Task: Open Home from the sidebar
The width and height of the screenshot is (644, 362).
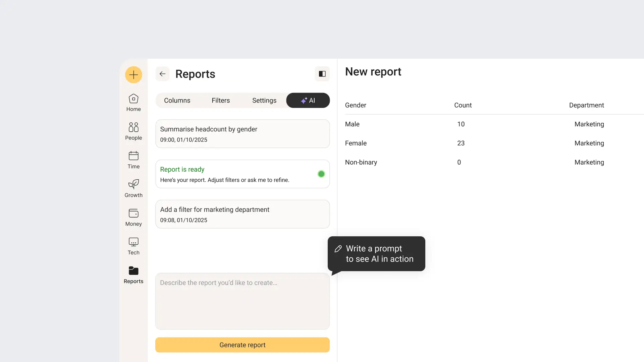Action: [133, 99]
